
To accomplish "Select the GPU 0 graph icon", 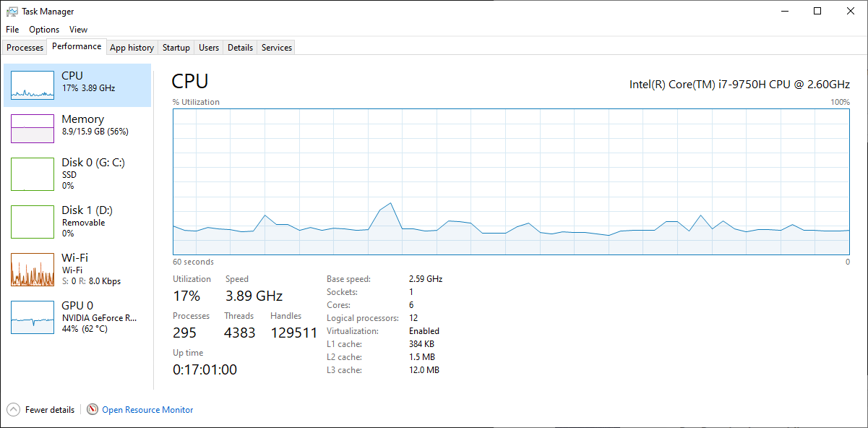I will tap(33, 317).
